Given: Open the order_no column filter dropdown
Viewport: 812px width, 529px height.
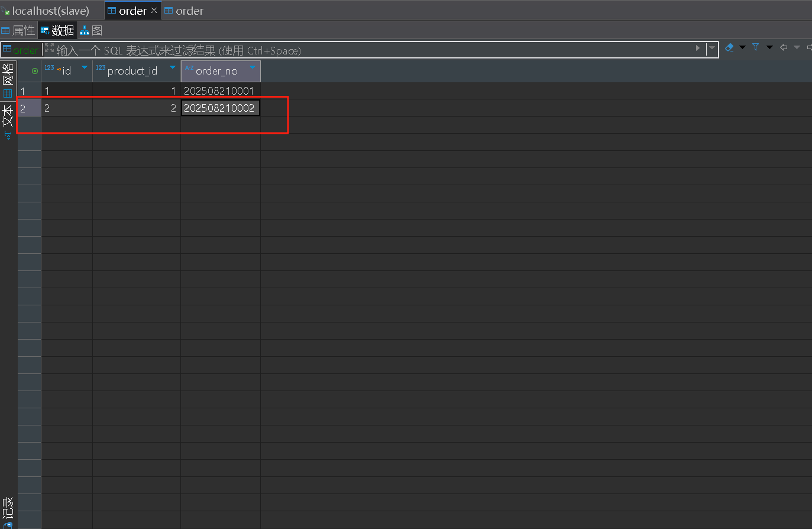Looking at the screenshot, I should [253, 68].
